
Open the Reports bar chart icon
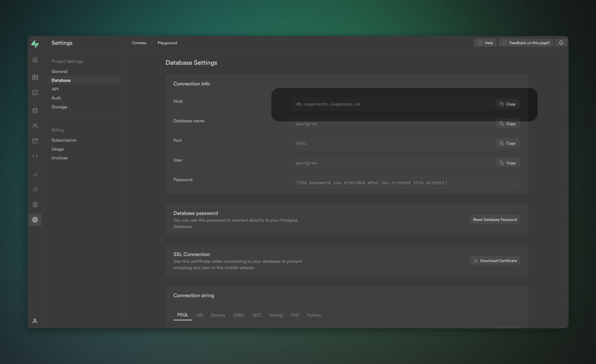(x=35, y=174)
